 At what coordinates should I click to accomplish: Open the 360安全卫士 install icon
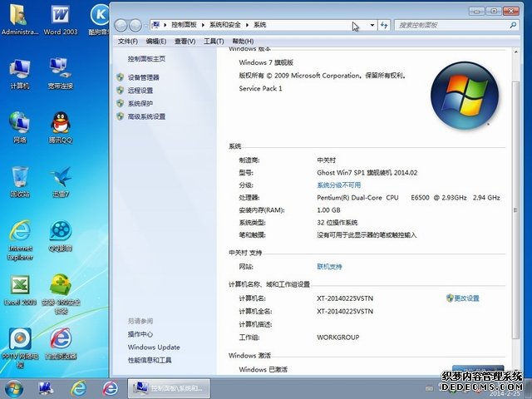tap(61, 294)
